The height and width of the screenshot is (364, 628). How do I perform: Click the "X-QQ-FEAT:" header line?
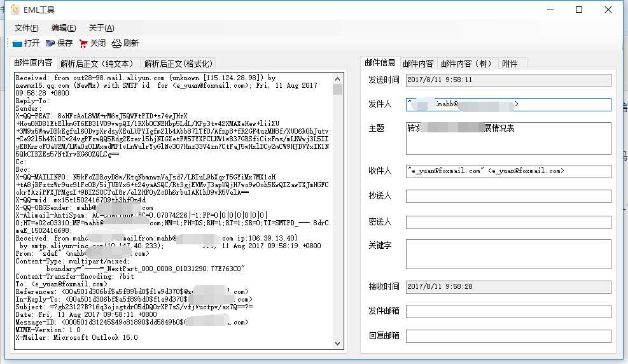click(x=101, y=116)
